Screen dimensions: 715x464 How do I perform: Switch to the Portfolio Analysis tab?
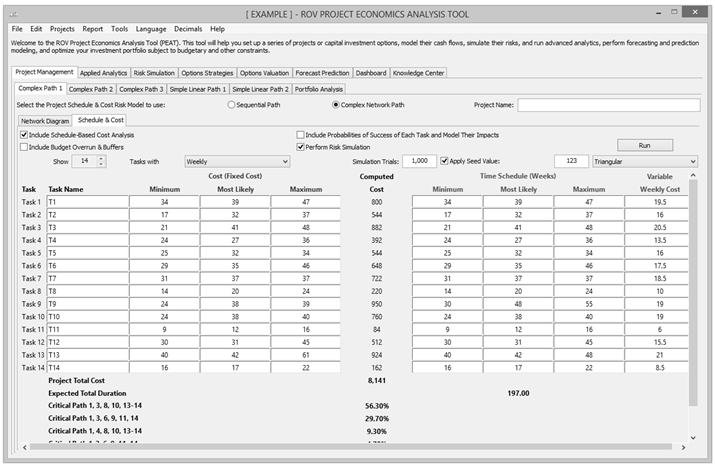tap(319, 89)
